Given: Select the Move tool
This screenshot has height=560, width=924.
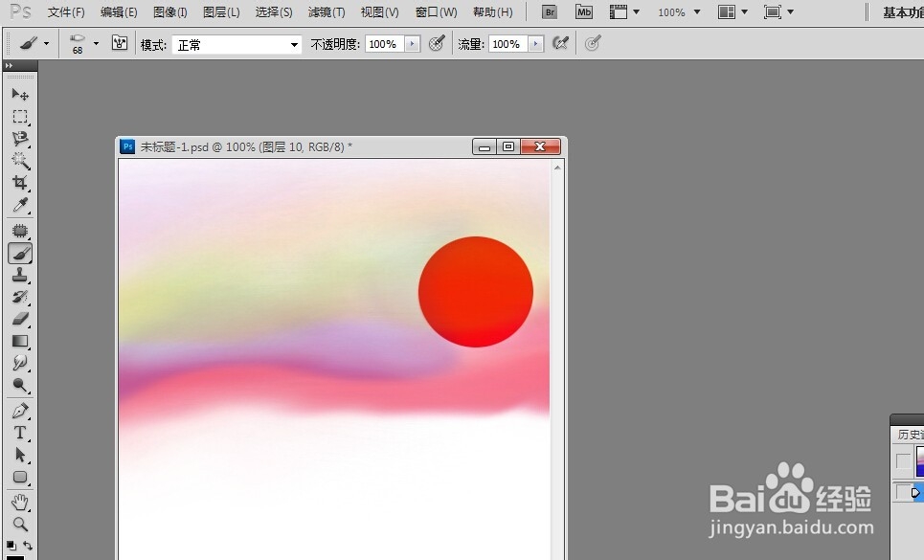Looking at the screenshot, I should point(20,94).
